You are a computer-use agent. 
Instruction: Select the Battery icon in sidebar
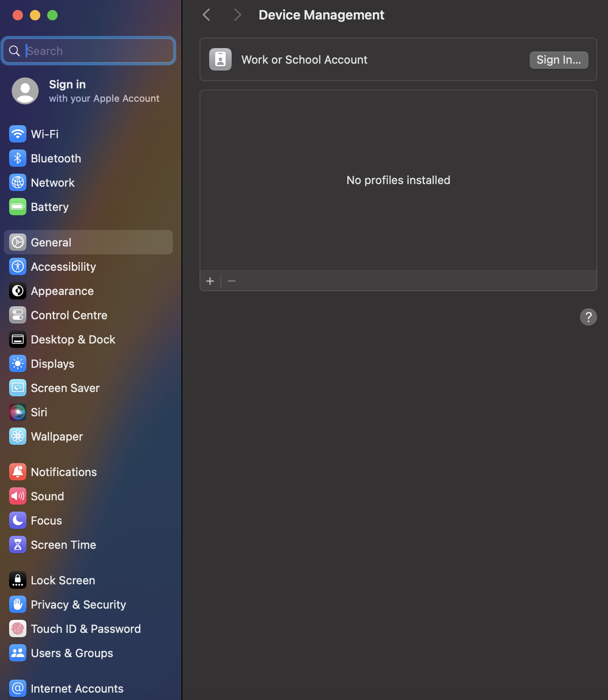click(18, 207)
